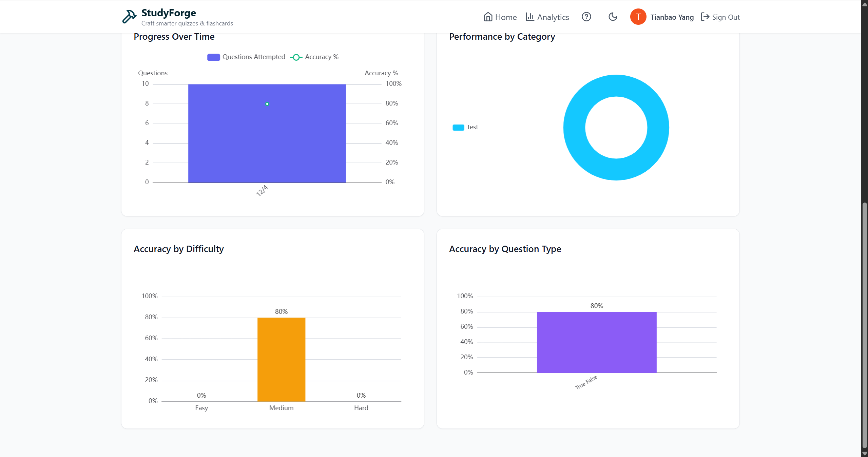
Task: Click the scrollbar down arrow
Action: 864,454
